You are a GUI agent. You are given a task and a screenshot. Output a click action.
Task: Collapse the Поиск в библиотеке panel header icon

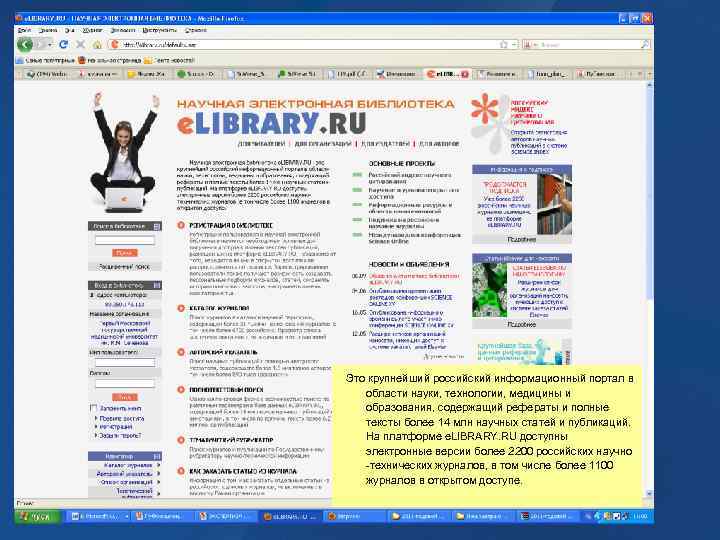(157, 226)
